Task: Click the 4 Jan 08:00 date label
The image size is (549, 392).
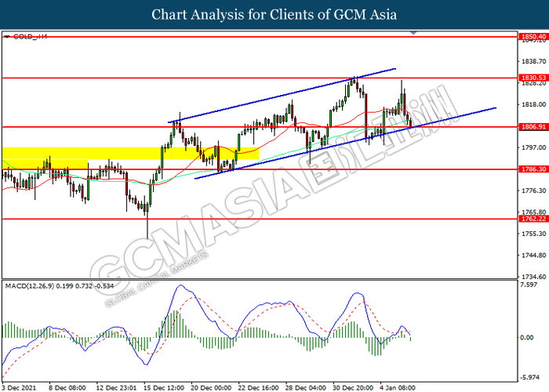Action: 398,388
